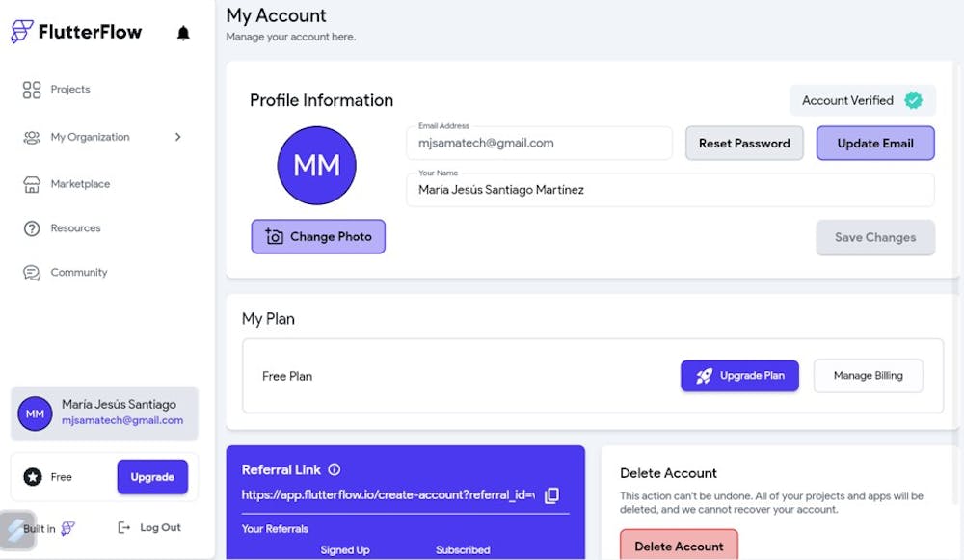The image size is (964, 560).
Task: Open Manage Billing
Action: pos(868,376)
